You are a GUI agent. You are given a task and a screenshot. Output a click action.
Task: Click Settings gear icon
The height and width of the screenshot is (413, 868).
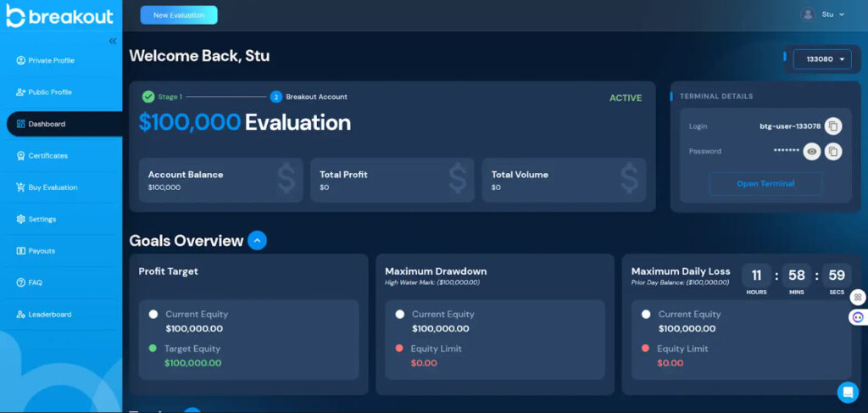pos(21,220)
